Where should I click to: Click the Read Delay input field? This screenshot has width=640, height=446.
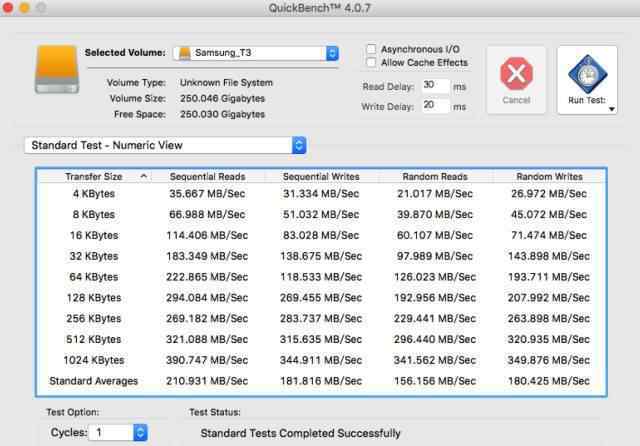(435, 85)
